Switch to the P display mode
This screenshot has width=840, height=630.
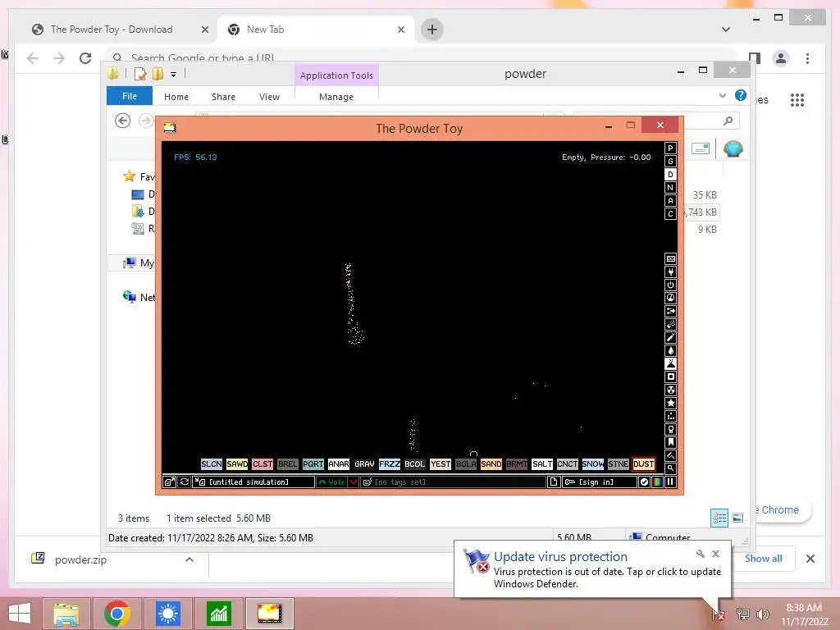(x=670, y=148)
